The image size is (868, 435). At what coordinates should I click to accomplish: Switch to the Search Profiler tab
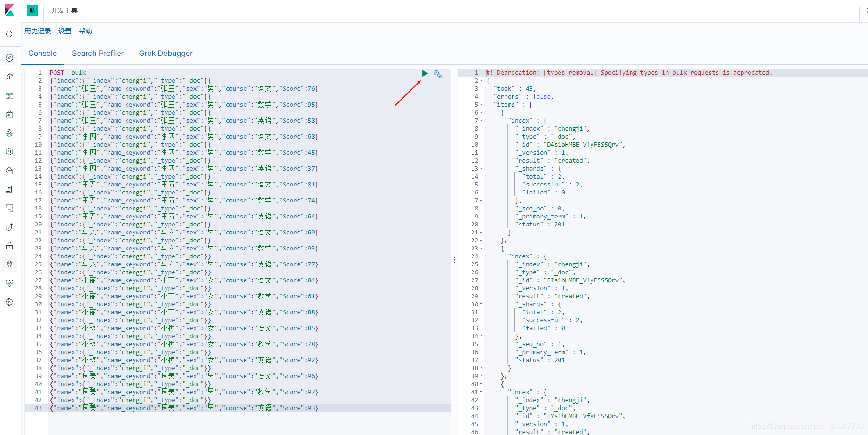[98, 54]
